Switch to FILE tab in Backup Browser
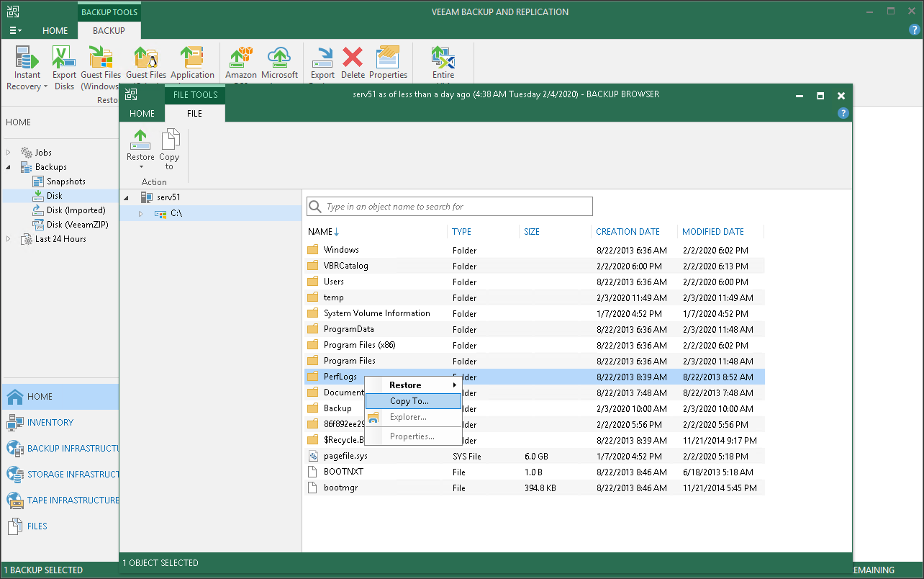The width and height of the screenshot is (924, 579). click(x=194, y=114)
